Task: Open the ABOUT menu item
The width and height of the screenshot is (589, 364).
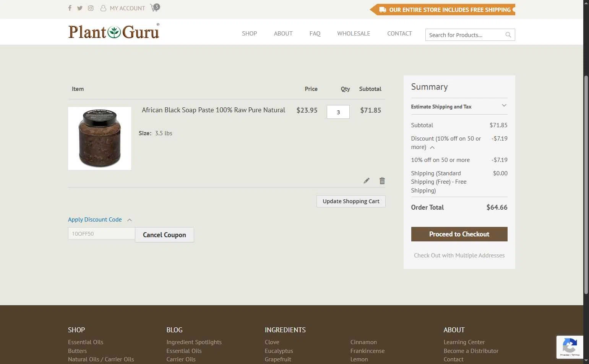Action: coord(283,34)
